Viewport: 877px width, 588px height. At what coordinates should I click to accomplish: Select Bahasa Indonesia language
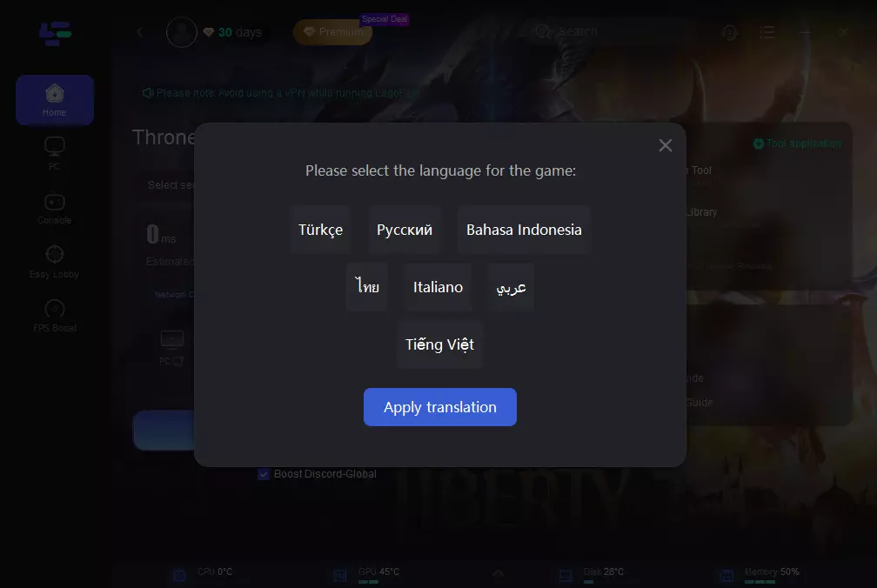(x=524, y=230)
